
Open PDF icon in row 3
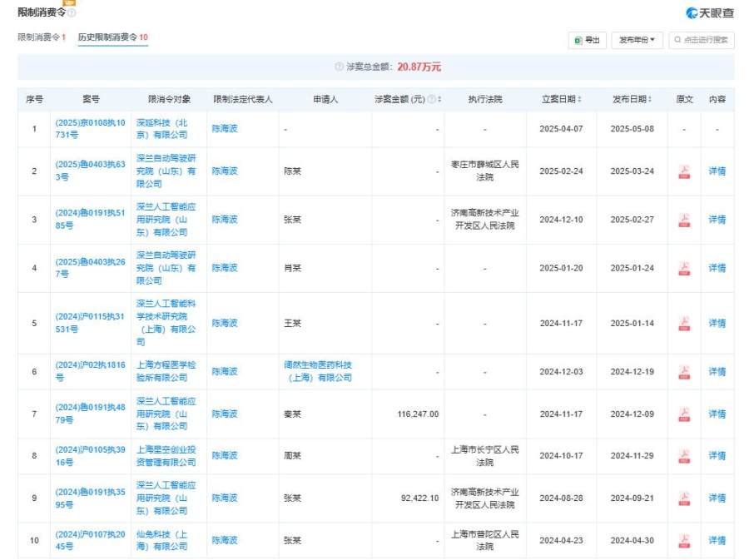684,220
